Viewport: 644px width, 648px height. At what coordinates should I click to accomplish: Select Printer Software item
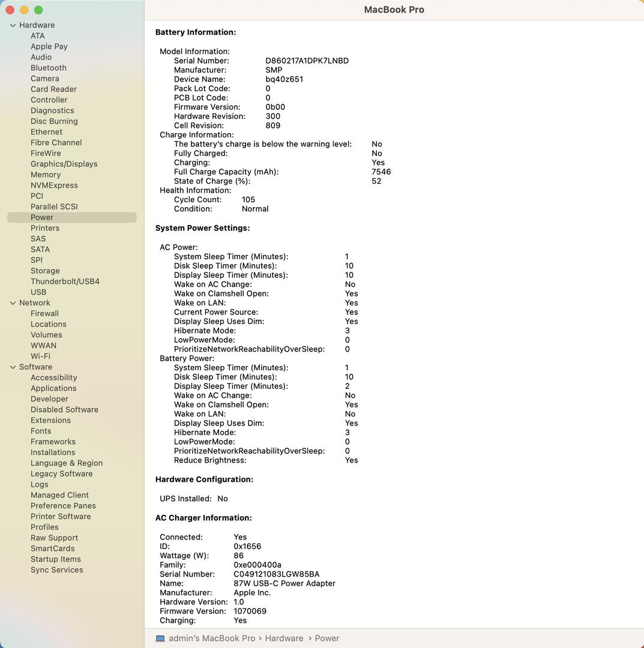[x=61, y=517]
